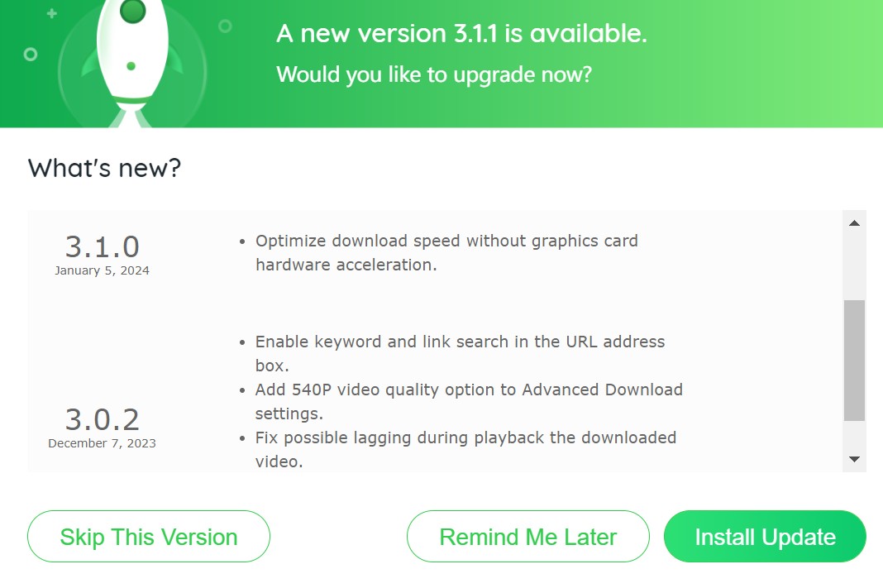Screen dimensions: 883x588
Task: Click the green porthole on the rocket
Action: 133,10
